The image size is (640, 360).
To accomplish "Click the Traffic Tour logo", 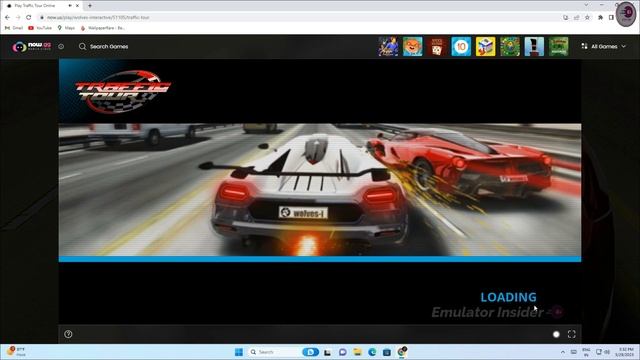I will (x=122, y=91).
